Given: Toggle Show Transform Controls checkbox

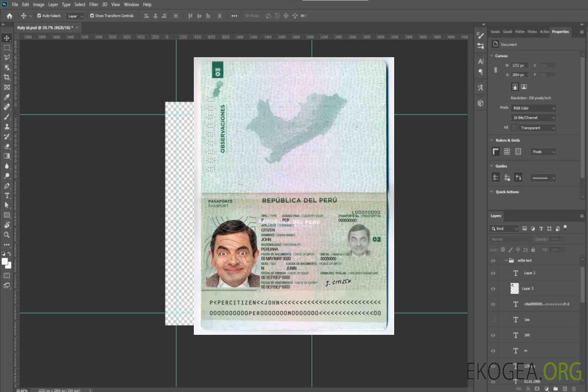Looking at the screenshot, I should [x=92, y=16].
